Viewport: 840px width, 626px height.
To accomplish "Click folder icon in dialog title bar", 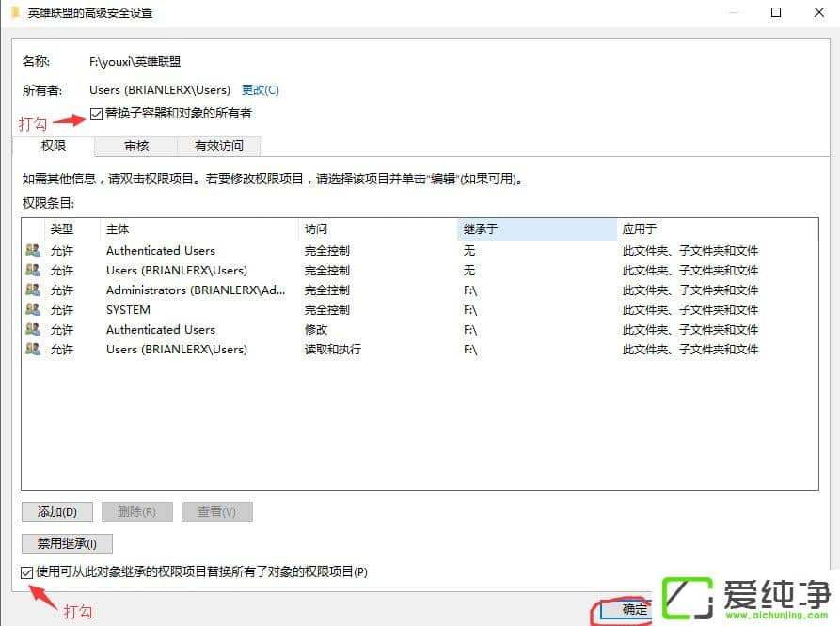I will click(x=13, y=12).
